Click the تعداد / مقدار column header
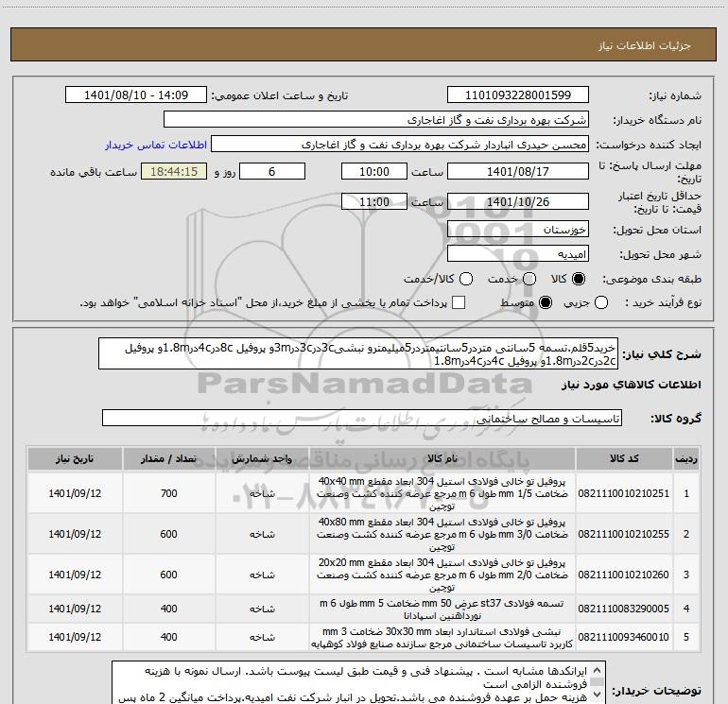The image size is (728, 704). point(168,459)
